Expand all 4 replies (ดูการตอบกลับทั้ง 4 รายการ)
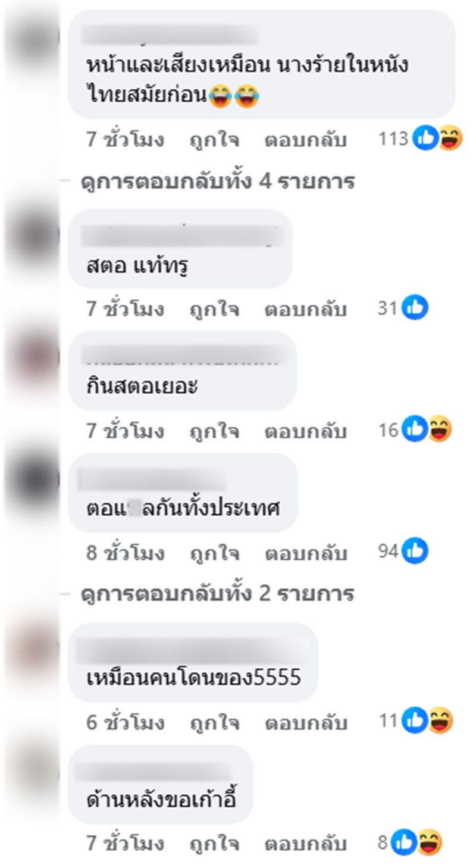 [x=218, y=181]
